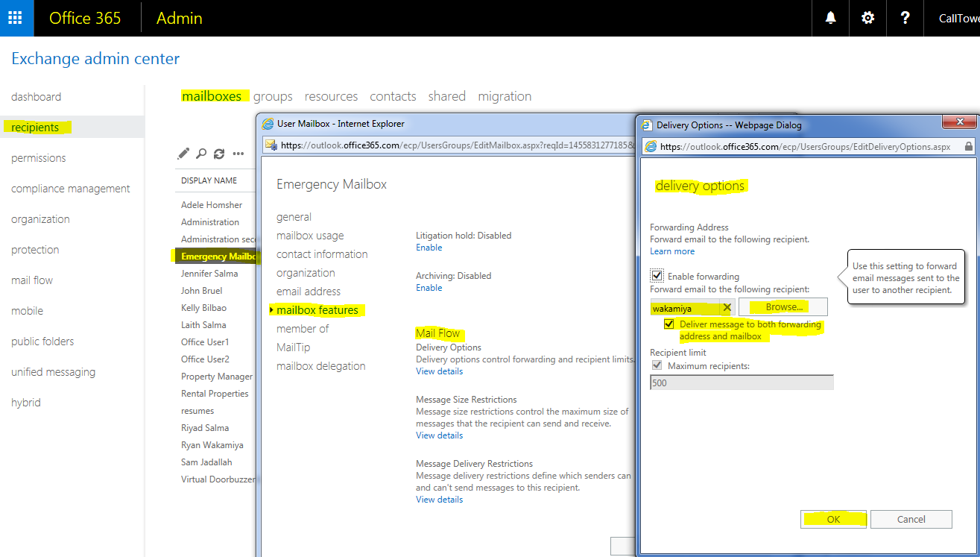This screenshot has width=980, height=557.
Task: Switch to the resources tab
Action: pos(331,96)
